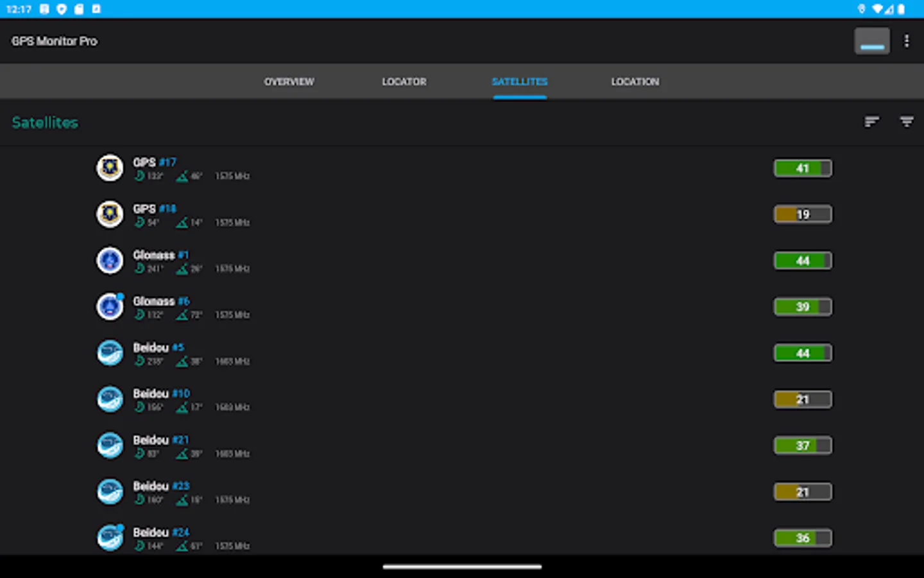
Task: Switch to the Overview tab
Action: 289,82
